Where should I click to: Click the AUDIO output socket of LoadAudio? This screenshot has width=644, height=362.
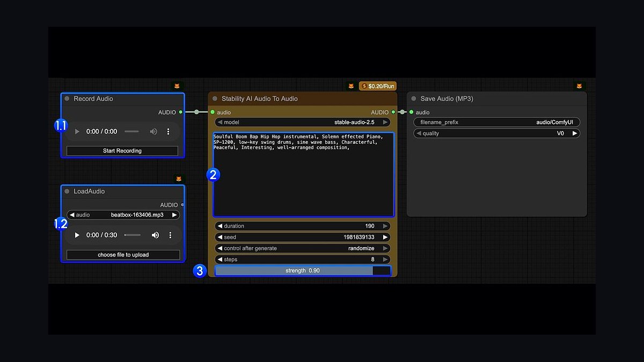tap(182, 205)
